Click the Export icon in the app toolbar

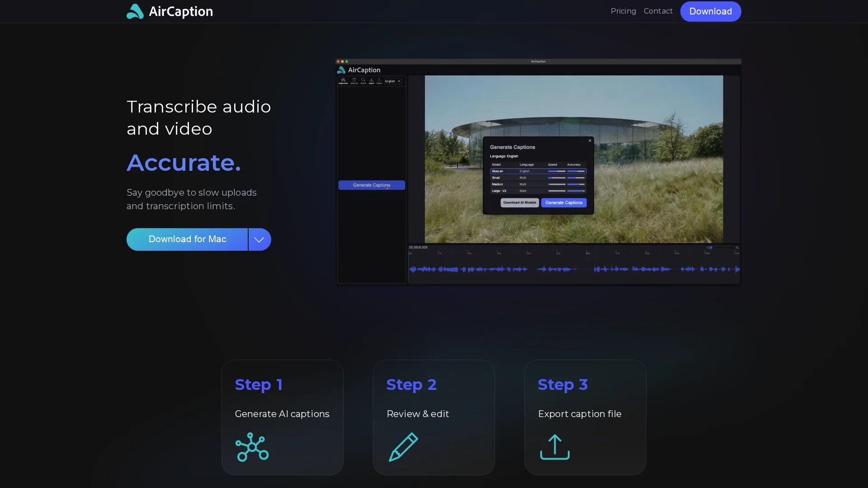point(379,81)
